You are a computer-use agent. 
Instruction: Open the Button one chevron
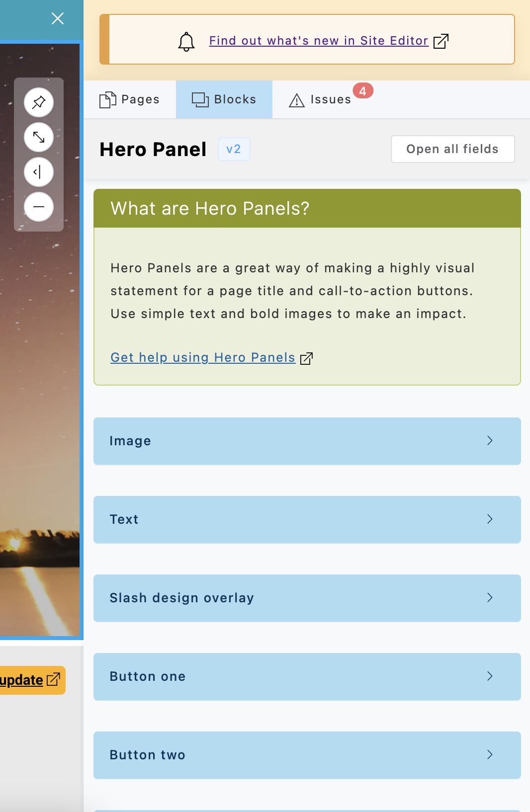point(490,676)
